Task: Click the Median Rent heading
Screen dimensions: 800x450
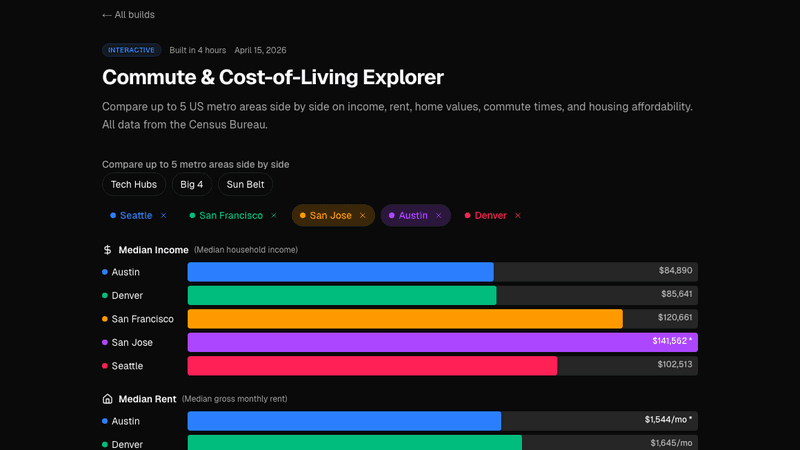Action: click(x=147, y=399)
